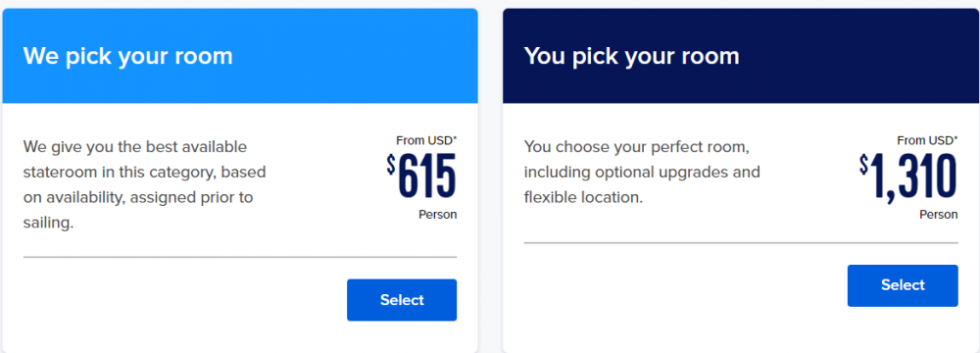
Task: Click the $1,310 price figure
Action: 908,178
